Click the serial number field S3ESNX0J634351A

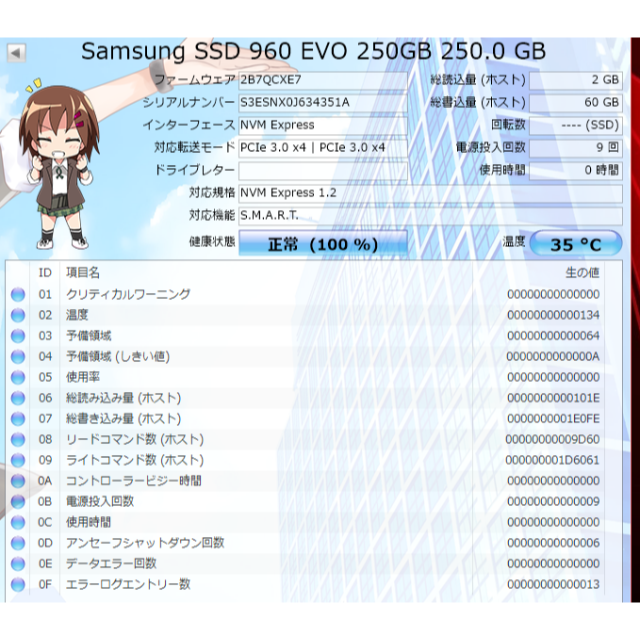tap(323, 102)
